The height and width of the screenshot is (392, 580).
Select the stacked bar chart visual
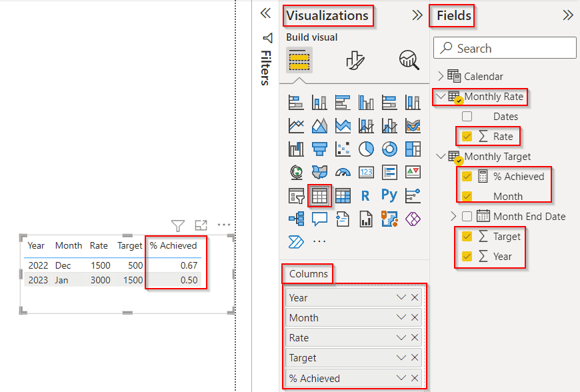[296, 103]
